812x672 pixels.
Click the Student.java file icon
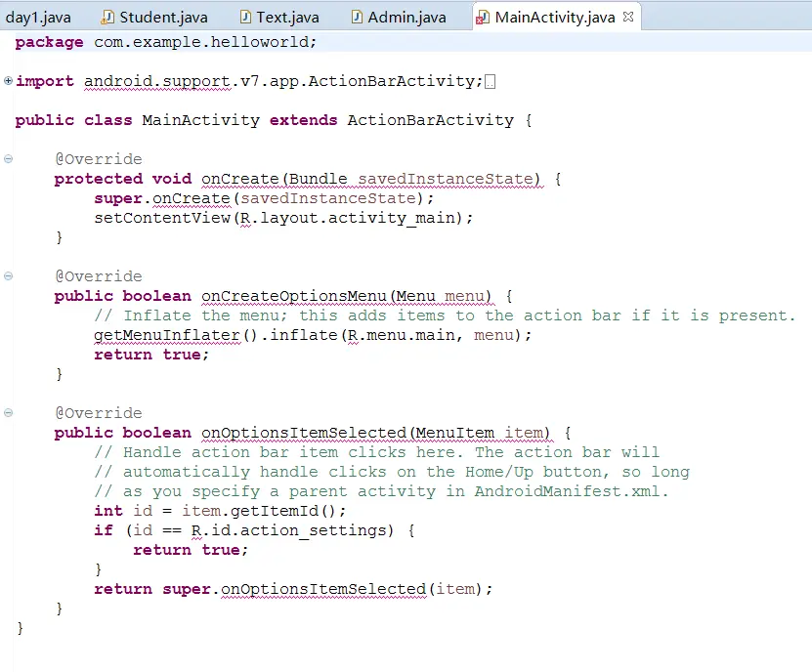107,17
